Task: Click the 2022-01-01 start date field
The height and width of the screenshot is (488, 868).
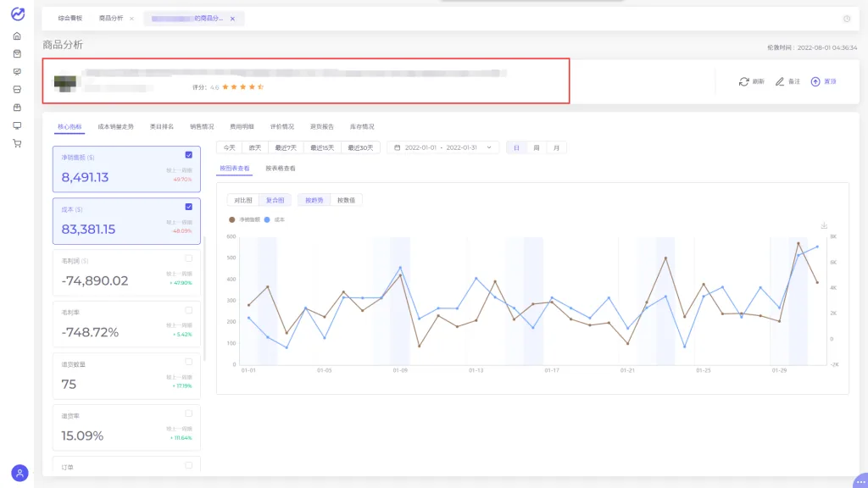Action: click(420, 147)
